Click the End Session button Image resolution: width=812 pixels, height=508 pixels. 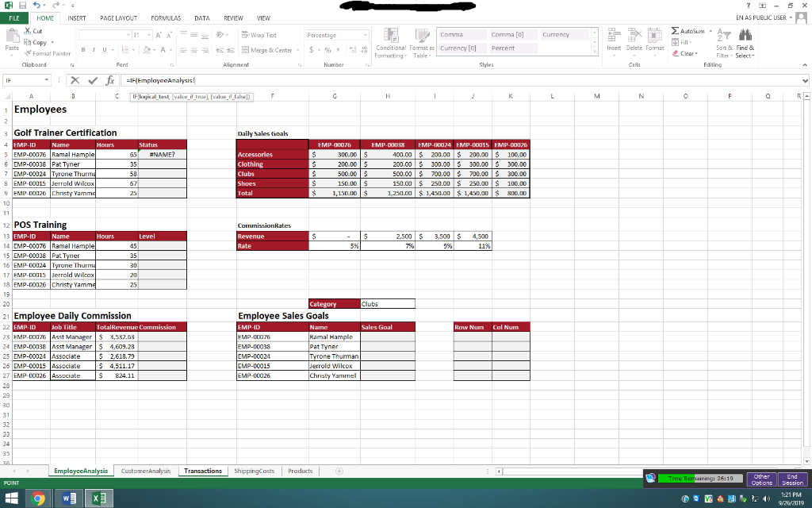(792, 481)
